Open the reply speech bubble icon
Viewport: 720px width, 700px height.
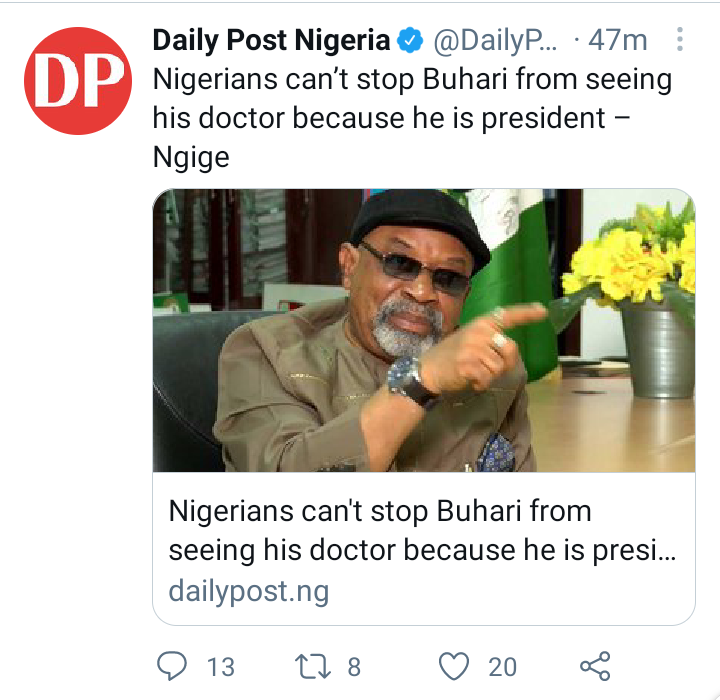(172, 666)
